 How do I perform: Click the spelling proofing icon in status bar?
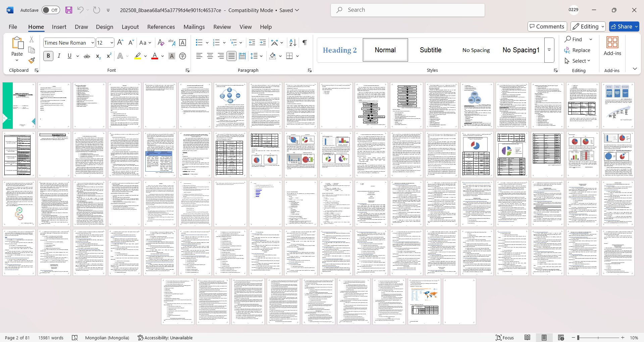(75, 338)
